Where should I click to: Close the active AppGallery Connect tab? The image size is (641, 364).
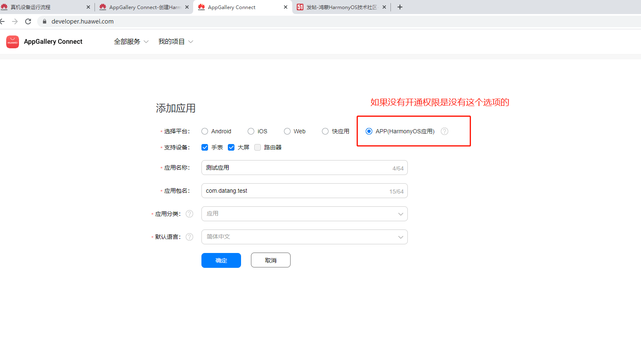[x=286, y=7]
